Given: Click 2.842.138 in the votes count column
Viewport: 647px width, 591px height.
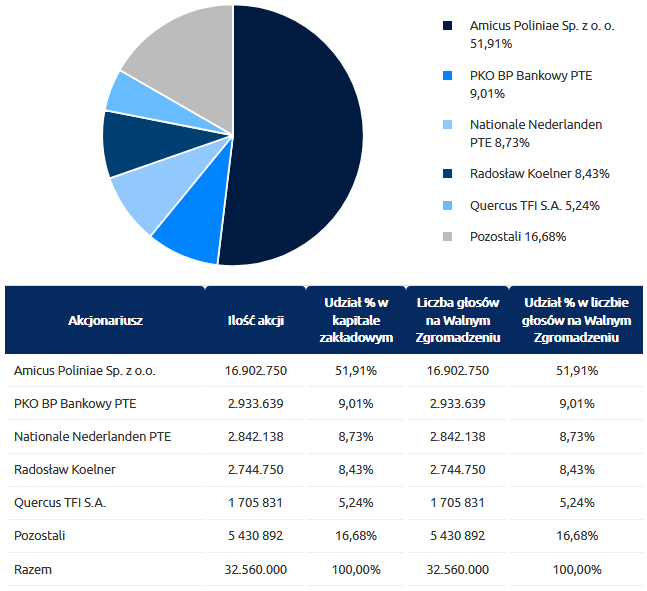Looking at the screenshot, I should (458, 437).
